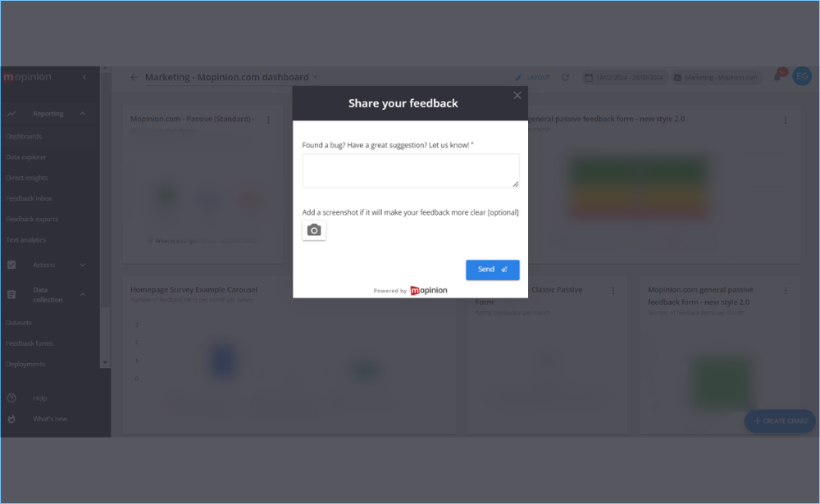
Task: Click the What's new icon
Action: [x=11, y=419]
